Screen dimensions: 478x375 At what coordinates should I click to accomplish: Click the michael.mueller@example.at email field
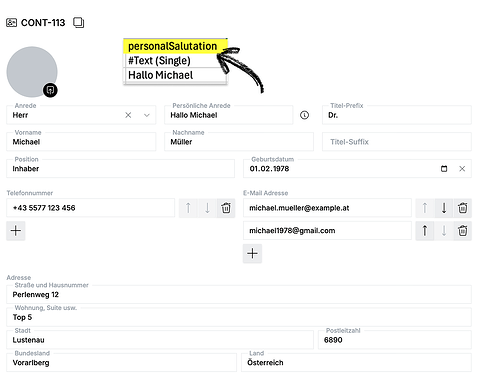(x=327, y=208)
